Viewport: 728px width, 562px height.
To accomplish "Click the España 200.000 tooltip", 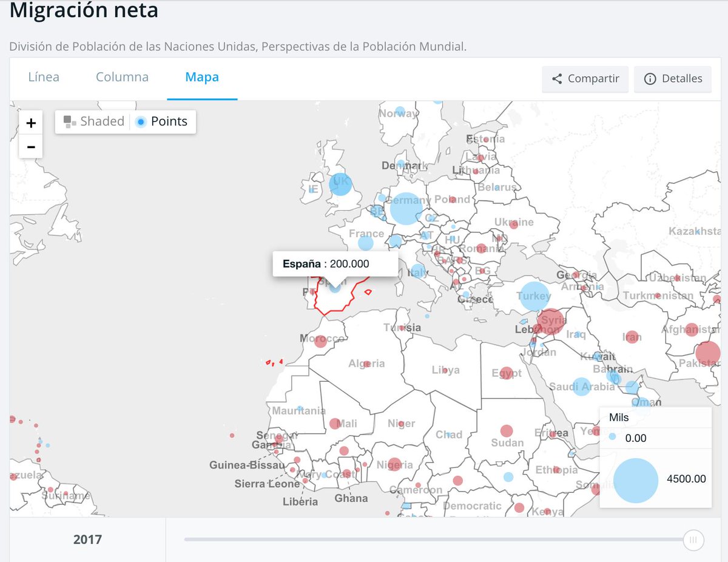I will tap(335, 264).
